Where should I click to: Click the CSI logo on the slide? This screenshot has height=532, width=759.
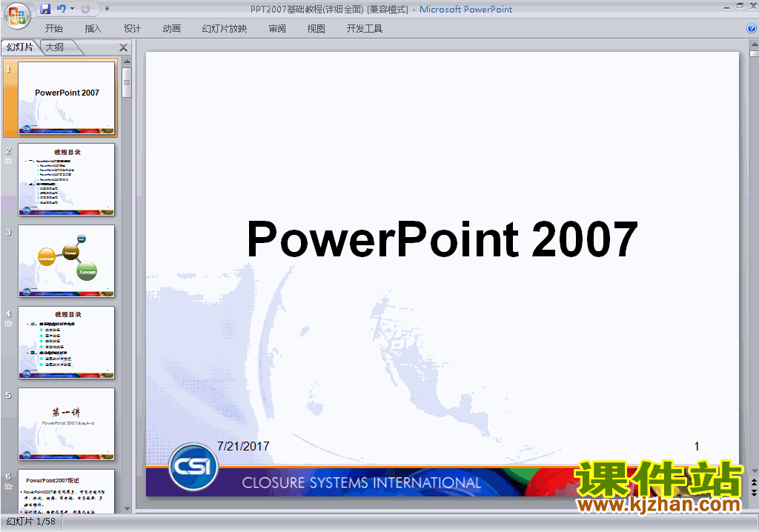(193, 467)
